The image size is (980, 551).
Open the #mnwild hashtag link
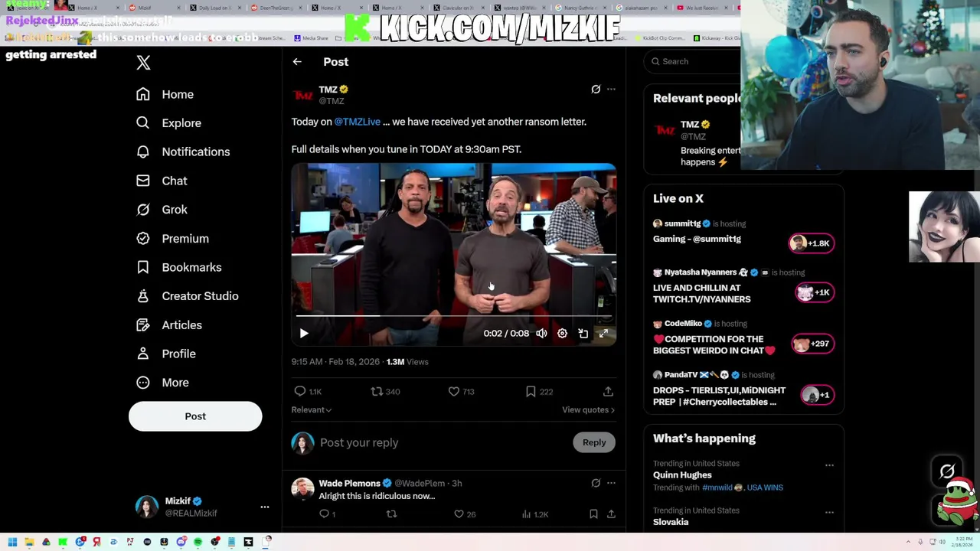click(x=717, y=487)
